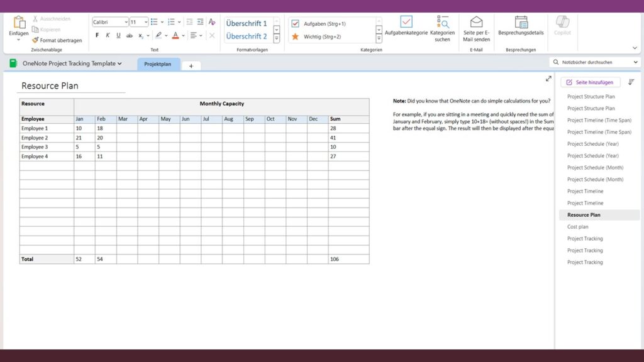The width and height of the screenshot is (644, 362).
Task: Open the alignment dropdown arrow
Action: (x=201, y=36)
